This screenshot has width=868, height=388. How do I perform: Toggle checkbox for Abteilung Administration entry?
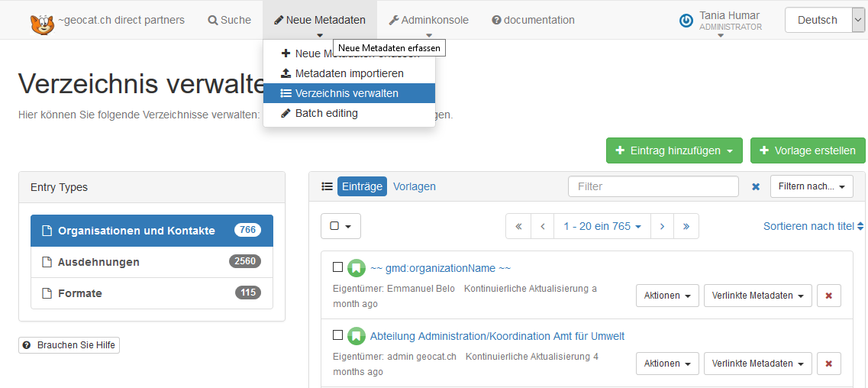pyautogui.click(x=337, y=335)
